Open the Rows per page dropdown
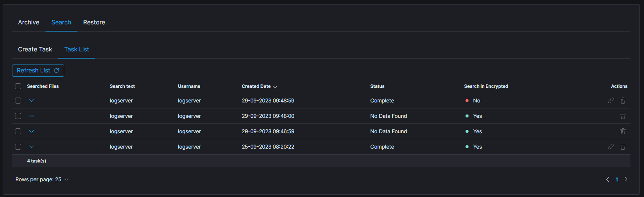The width and height of the screenshot is (644, 197). (x=42, y=179)
